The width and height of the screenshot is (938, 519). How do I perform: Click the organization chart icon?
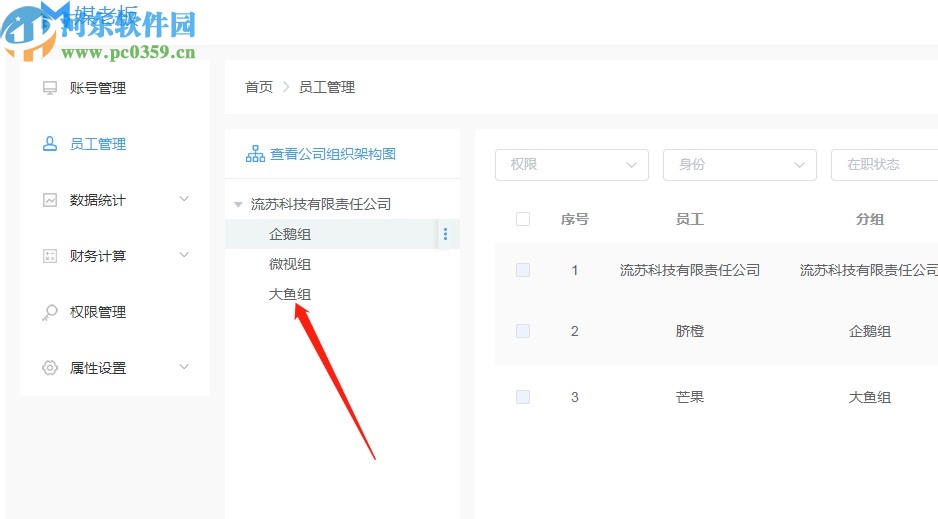255,154
